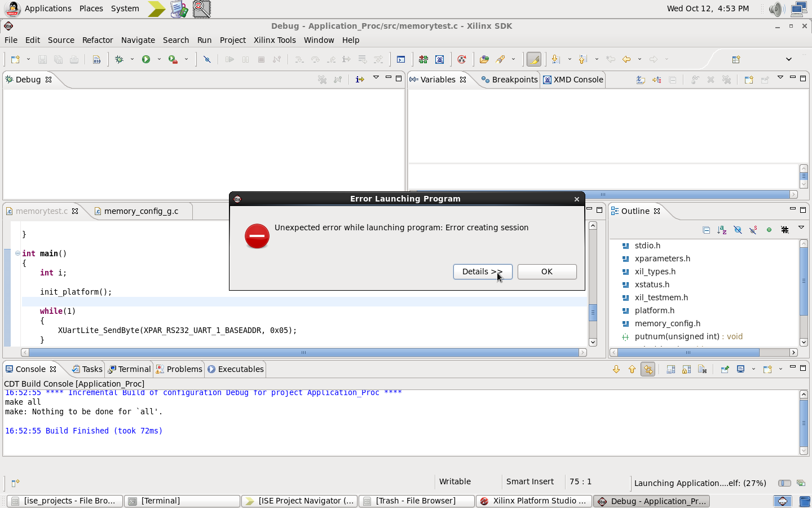Open the Outline view menu triangle

pos(801,227)
